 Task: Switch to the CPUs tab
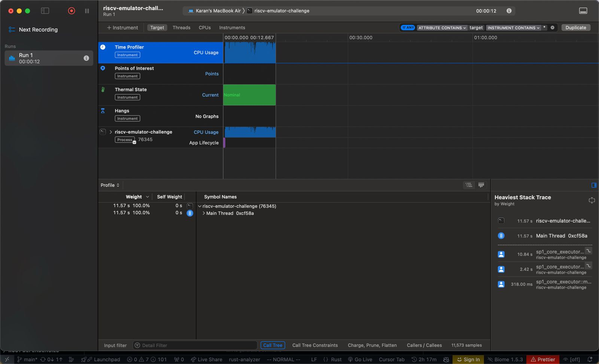(x=204, y=28)
